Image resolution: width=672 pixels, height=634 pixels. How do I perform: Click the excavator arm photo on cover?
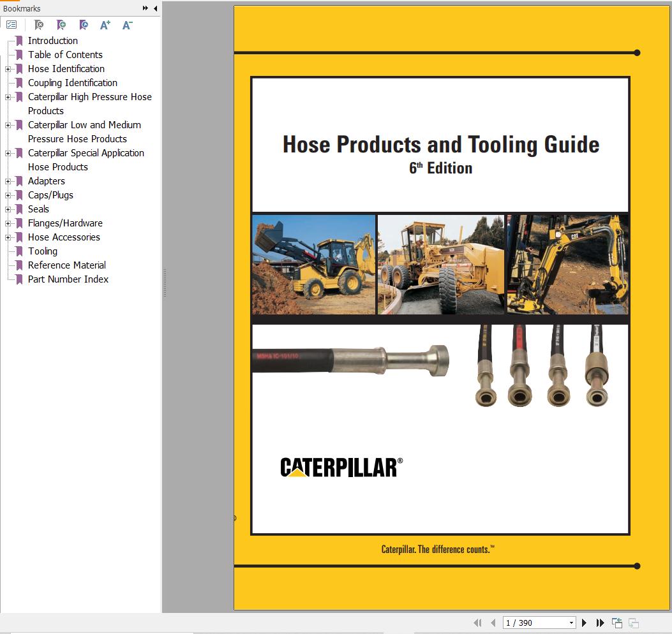tap(568, 264)
